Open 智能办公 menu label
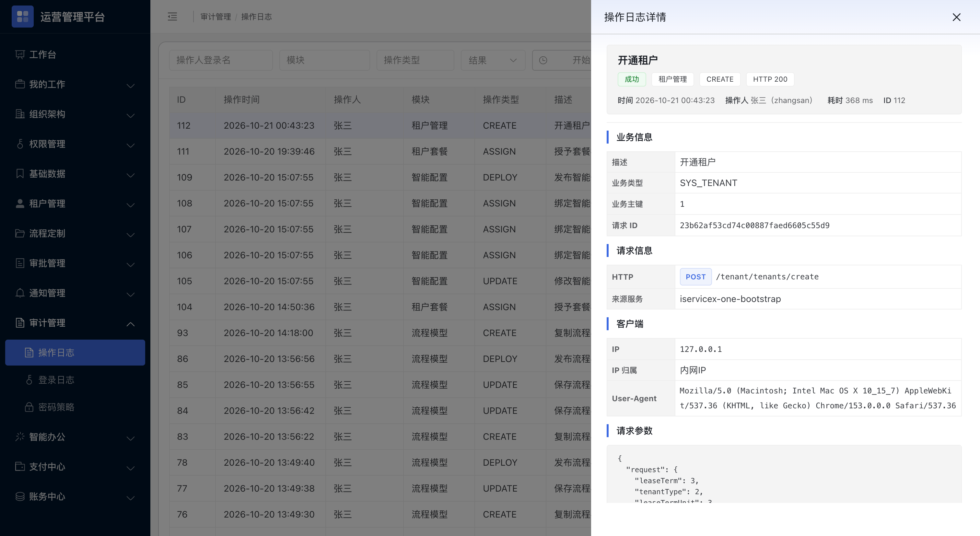 coord(47,437)
